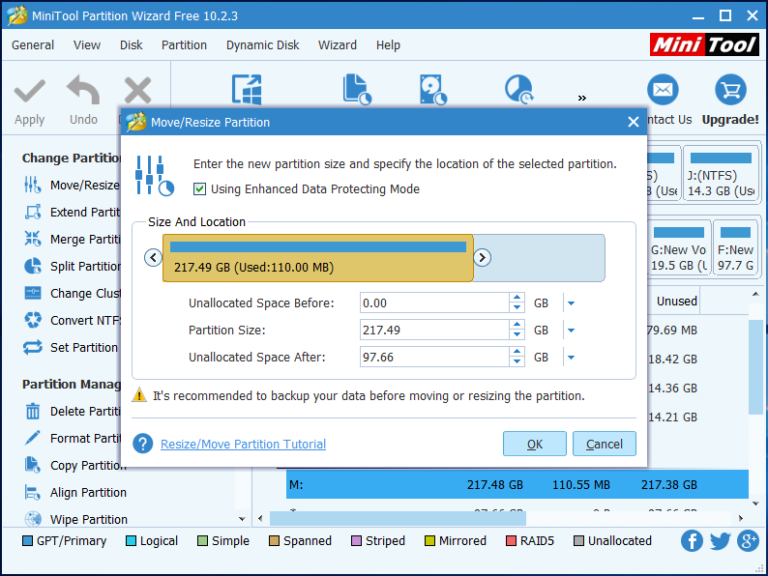Select G:New Volume partition block
Screen dimensions: 768x576
[679, 247]
